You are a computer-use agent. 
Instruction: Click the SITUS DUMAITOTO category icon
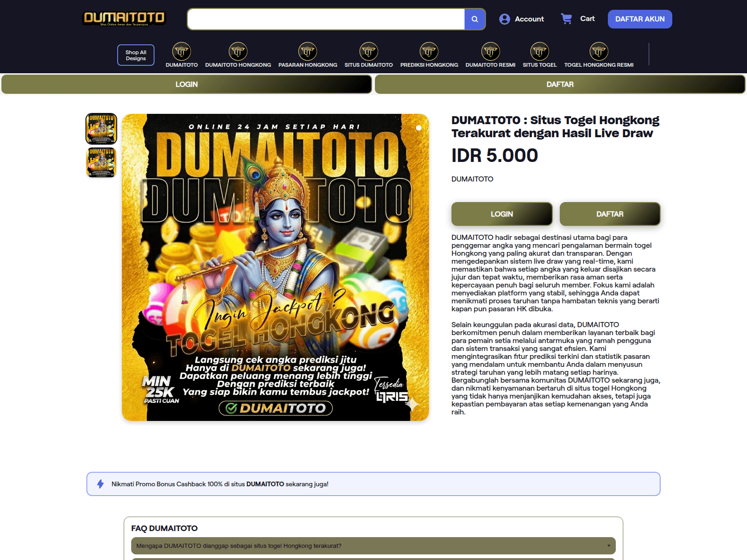tap(369, 51)
